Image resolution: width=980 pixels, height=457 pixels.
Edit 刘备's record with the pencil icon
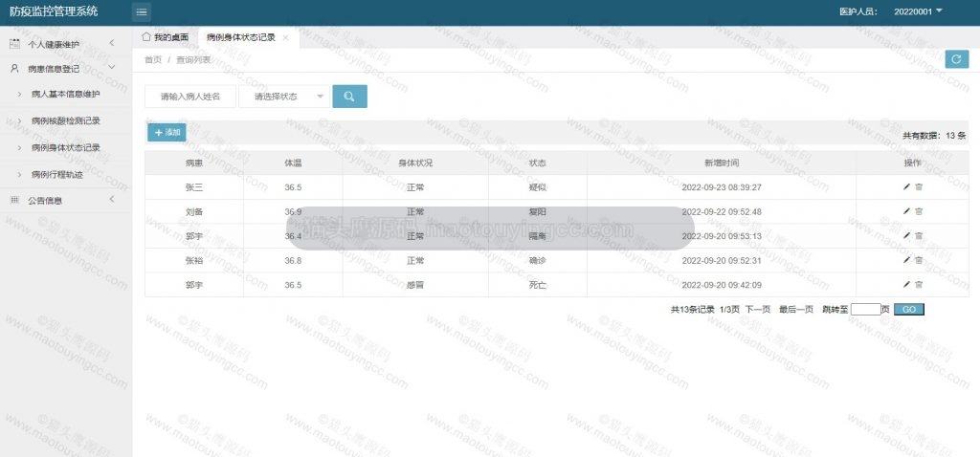click(x=906, y=211)
